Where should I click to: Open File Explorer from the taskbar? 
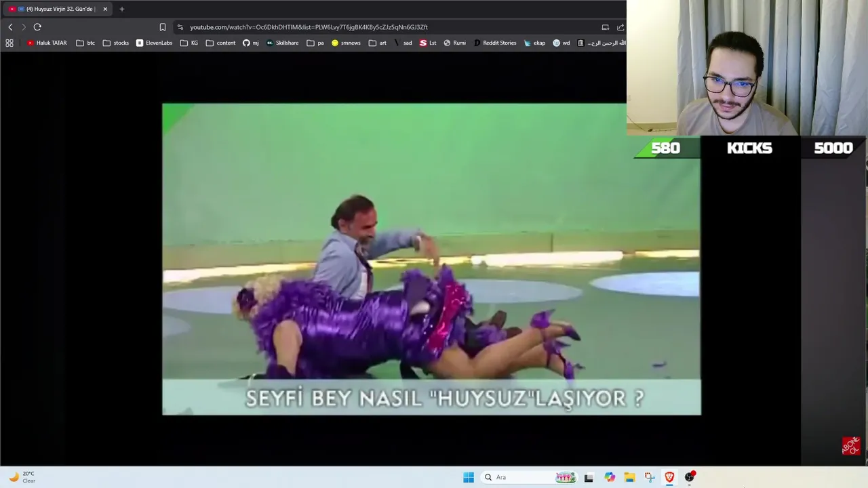click(629, 477)
